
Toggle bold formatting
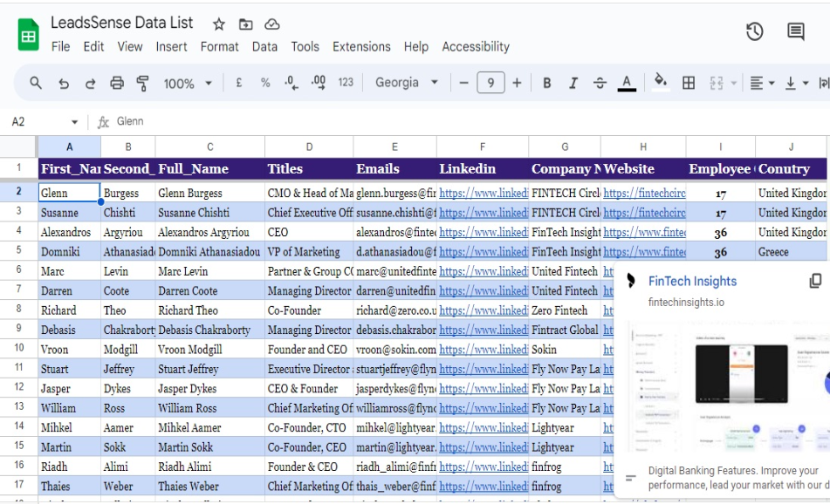[547, 83]
